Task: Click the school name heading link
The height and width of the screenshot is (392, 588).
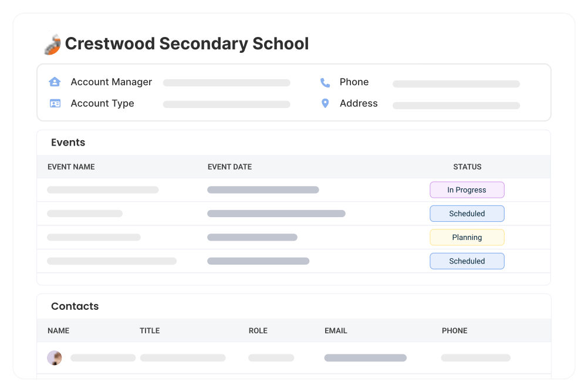Action: (187, 43)
